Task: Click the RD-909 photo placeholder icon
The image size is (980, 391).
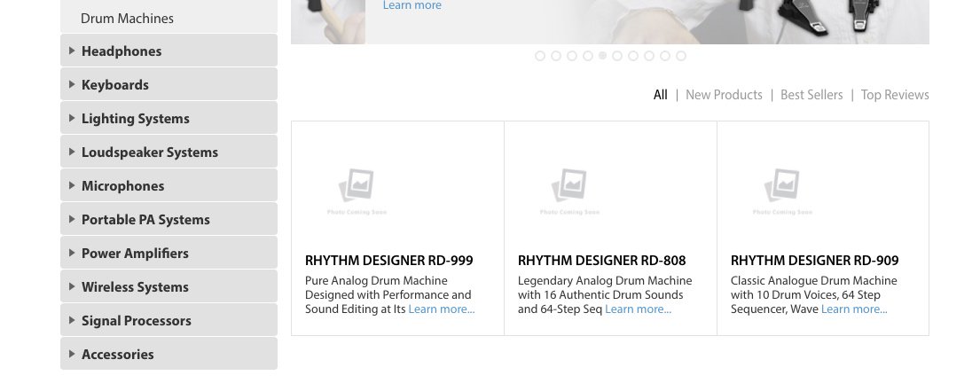Action: pos(782,186)
